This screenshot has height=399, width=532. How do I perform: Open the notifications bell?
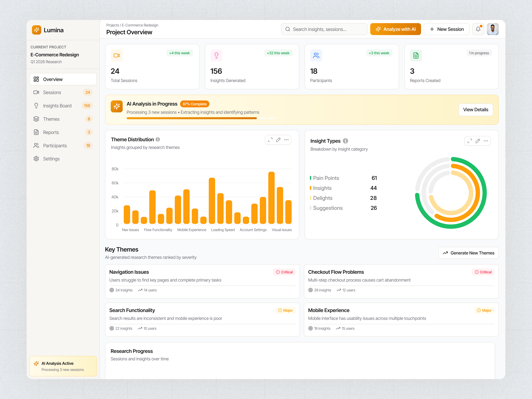(x=478, y=29)
